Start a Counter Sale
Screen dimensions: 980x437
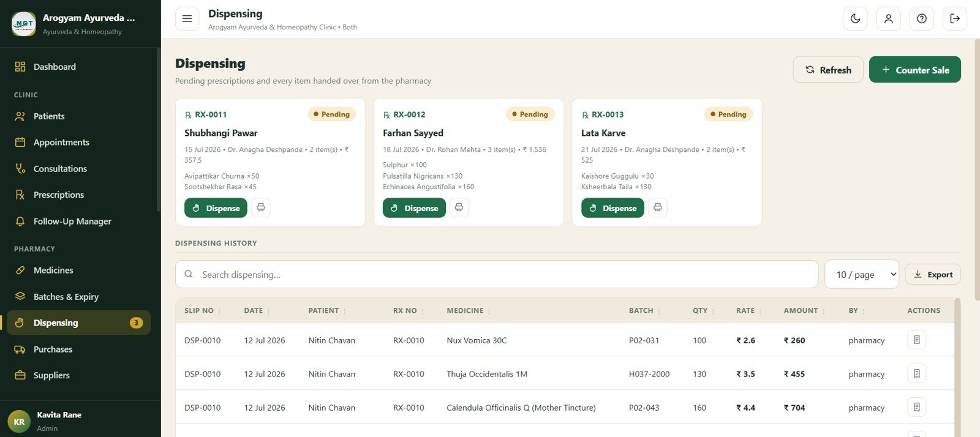pyautogui.click(x=915, y=70)
